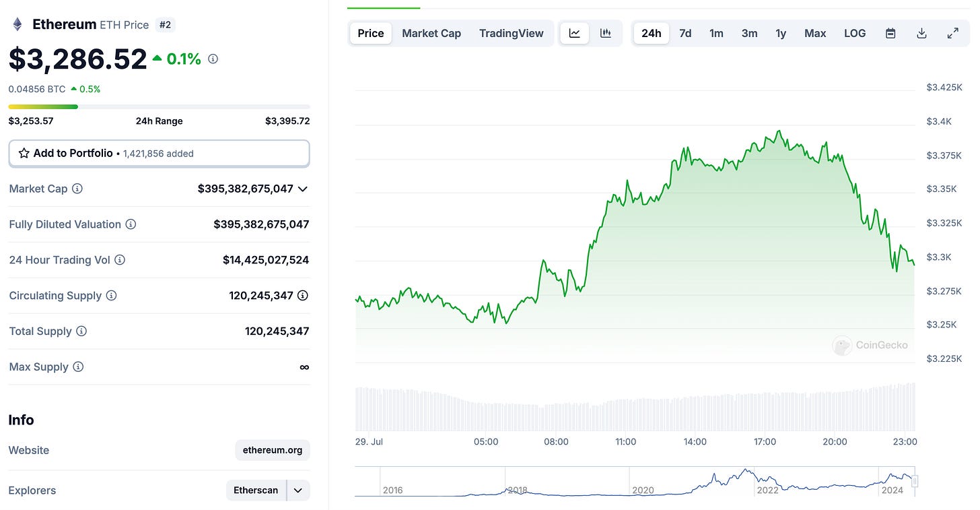The height and width of the screenshot is (510, 980).
Task: Open the calendar date range picker icon
Action: [x=890, y=33]
